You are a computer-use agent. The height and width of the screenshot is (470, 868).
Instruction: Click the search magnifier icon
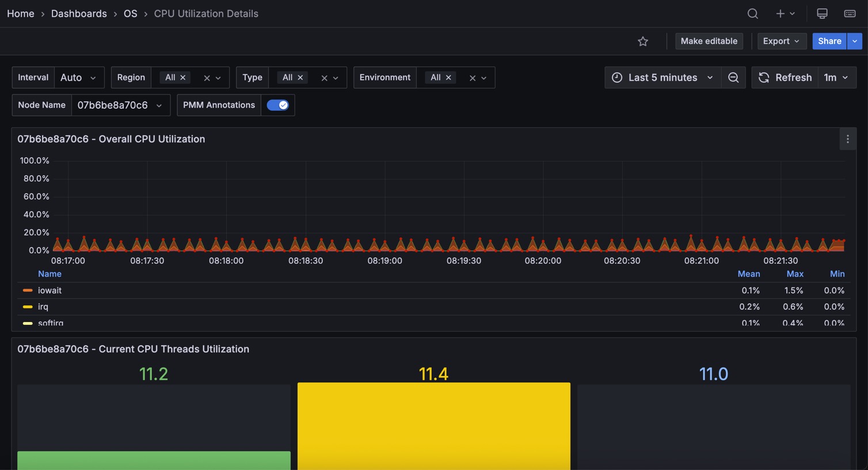click(x=752, y=13)
